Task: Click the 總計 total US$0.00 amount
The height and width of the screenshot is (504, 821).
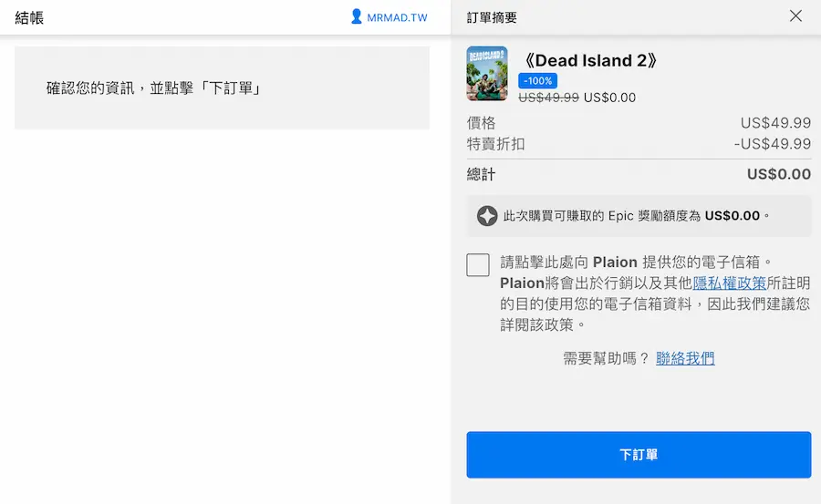Action: coord(778,174)
